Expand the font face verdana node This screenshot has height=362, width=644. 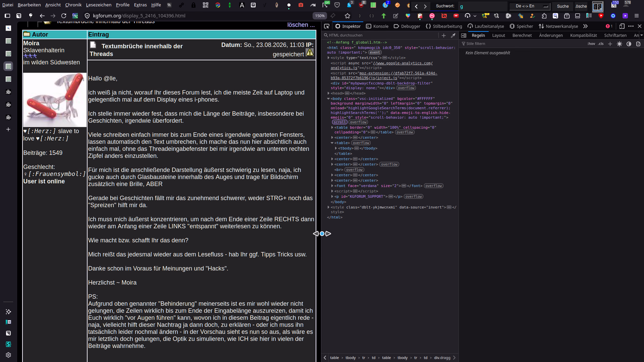tap(332, 186)
